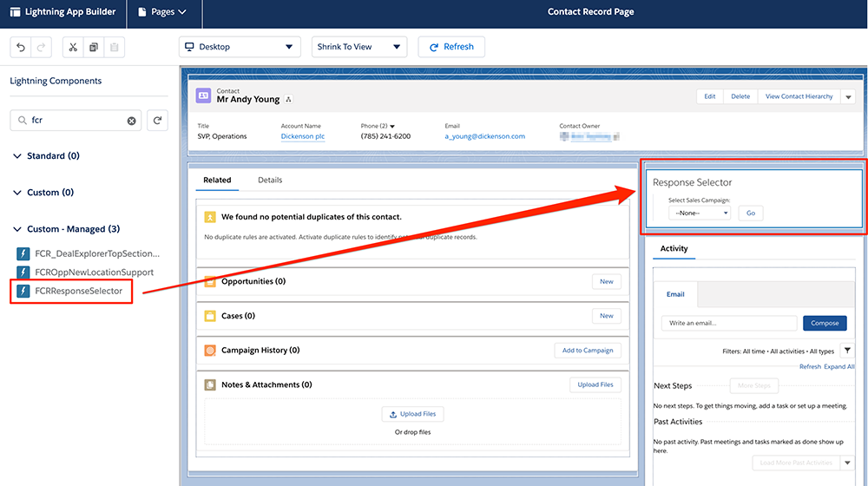Click the Go button in Response Selector
Image resolution: width=868 pixels, height=486 pixels.
pyautogui.click(x=751, y=213)
